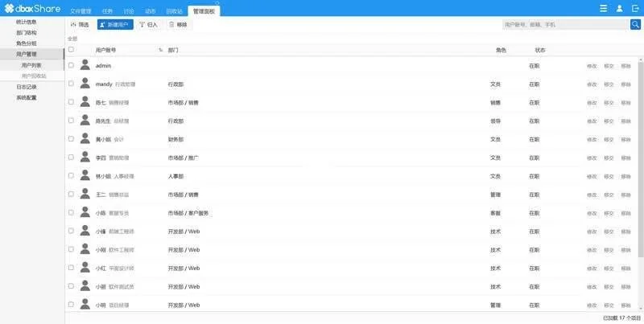644x324 pixels.
Task: Click the logout icon in top-right corner
Action: pos(634,8)
